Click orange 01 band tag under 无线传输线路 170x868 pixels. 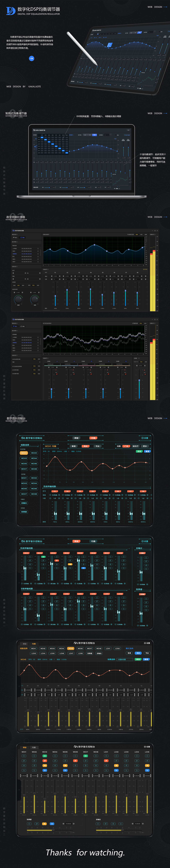55,491
